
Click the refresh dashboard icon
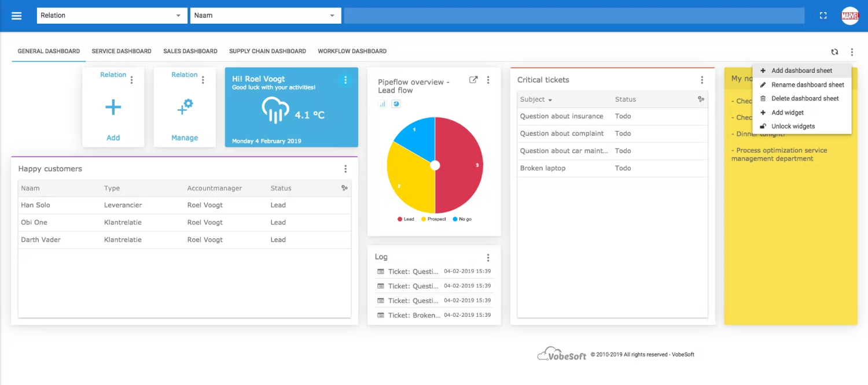pos(834,52)
